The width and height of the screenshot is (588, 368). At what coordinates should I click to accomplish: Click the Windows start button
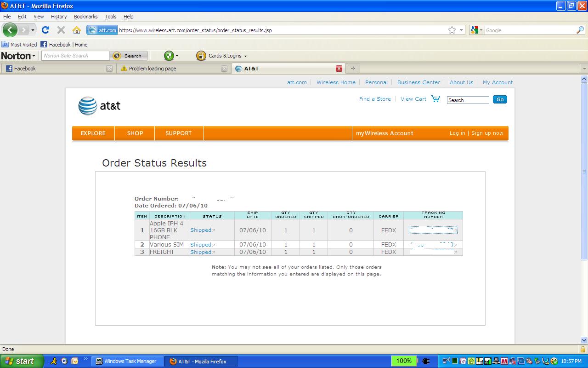point(22,361)
